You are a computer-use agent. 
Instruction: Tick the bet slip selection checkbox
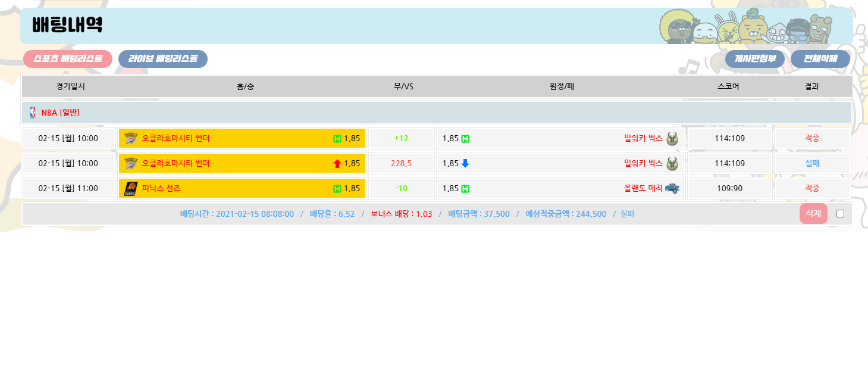[840, 214]
